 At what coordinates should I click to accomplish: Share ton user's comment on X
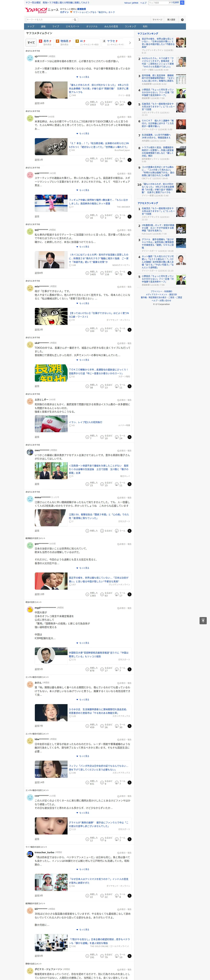(130, 160)
